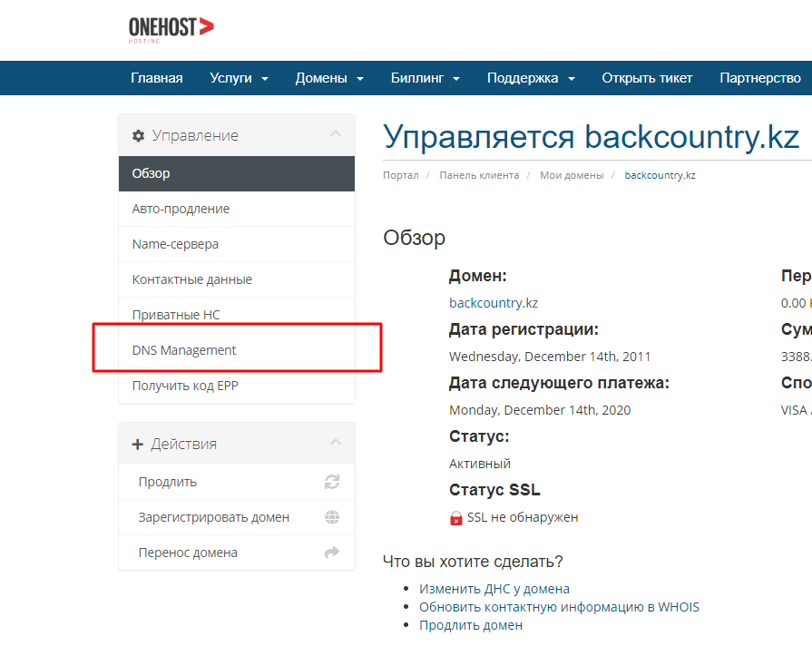Click Обновить контактную информацию в WHOIS
The image size is (812, 646).
(x=559, y=607)
